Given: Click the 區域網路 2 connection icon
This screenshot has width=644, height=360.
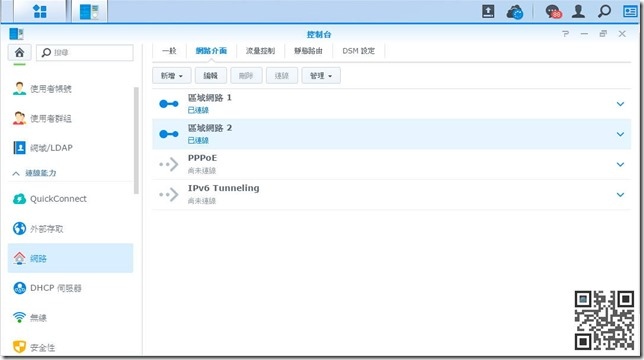Looking at the screenshot, I should (x=169, y=134).
